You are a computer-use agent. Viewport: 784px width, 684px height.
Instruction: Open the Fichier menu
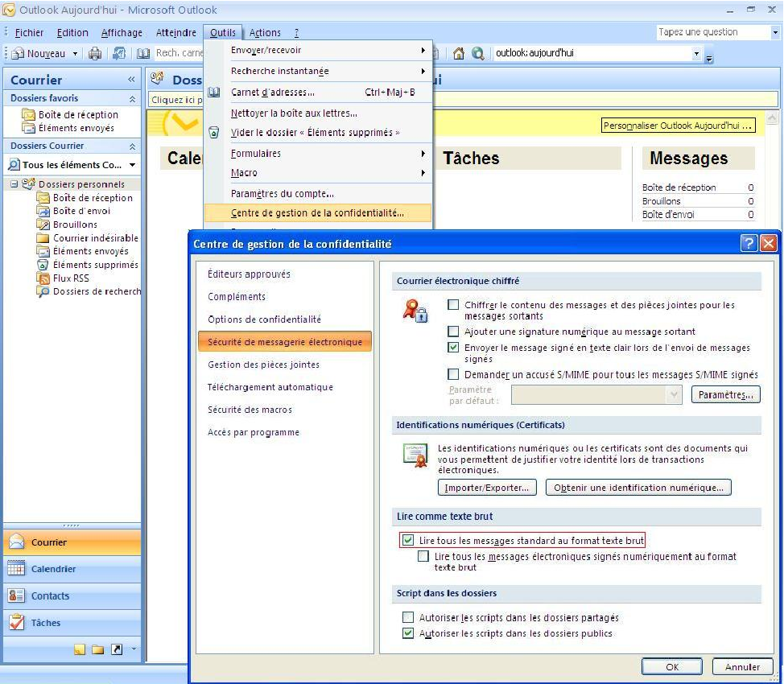(29, 33)
